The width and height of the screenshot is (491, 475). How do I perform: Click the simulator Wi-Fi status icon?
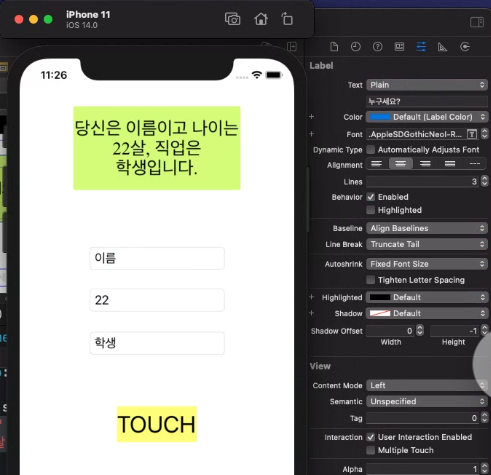click(x=256, y=75)
